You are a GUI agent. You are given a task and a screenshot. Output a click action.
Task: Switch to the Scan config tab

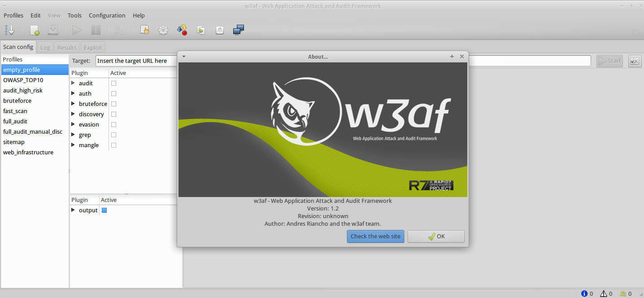click(x=18, y=47)
